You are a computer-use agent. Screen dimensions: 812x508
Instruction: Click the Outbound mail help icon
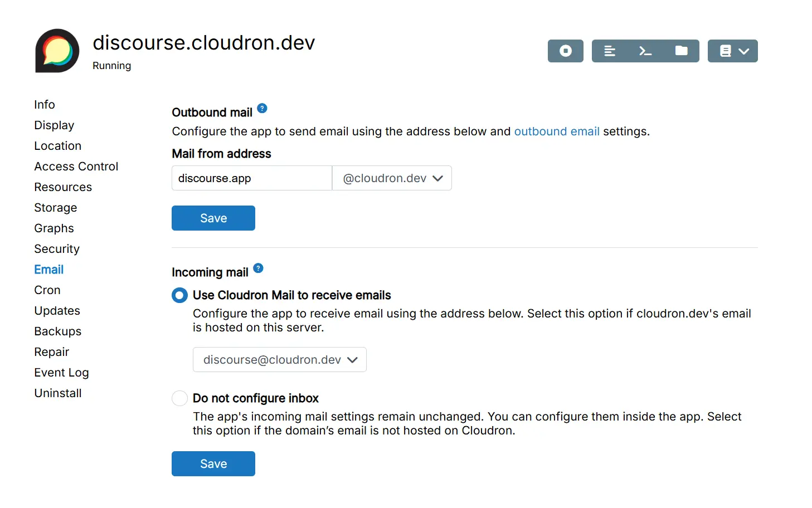pos(262,109)
